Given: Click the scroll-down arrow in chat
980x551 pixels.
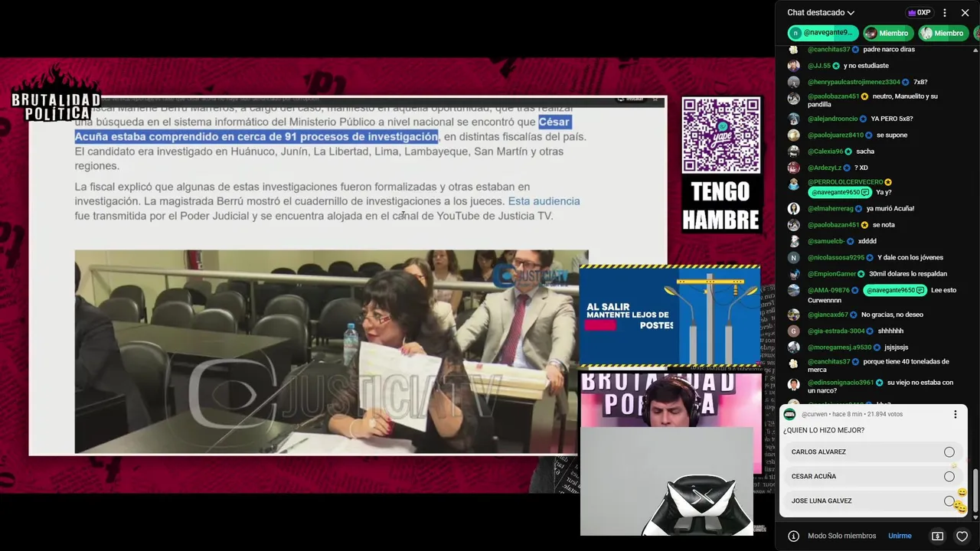Looking at the screenshot, I should tap(975, 520).
